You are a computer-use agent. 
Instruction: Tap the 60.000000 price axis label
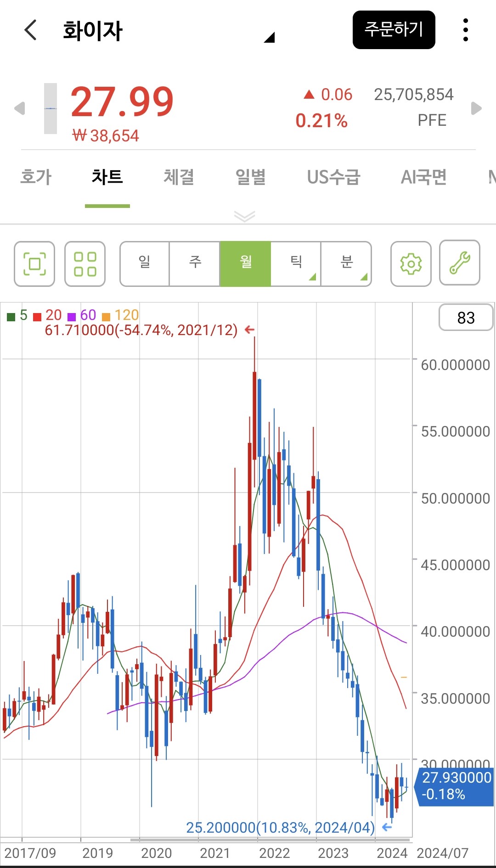coord(455,365)
